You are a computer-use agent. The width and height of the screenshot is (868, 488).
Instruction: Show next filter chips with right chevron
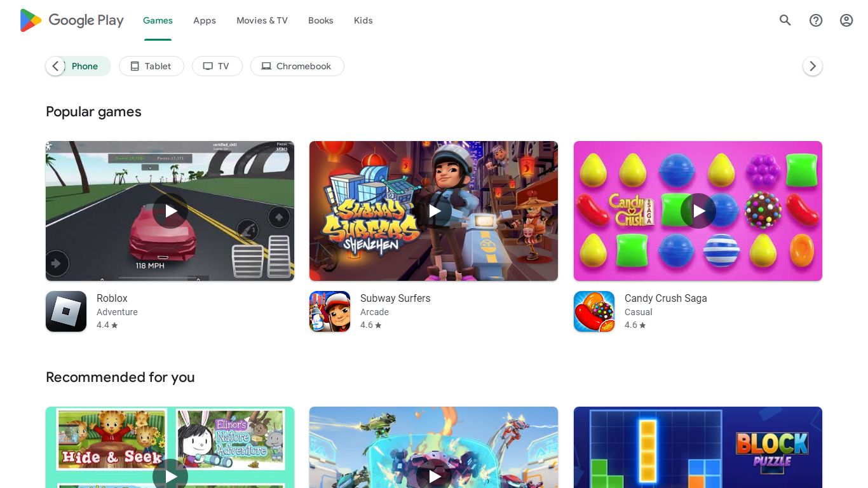[x=813, y=66]
